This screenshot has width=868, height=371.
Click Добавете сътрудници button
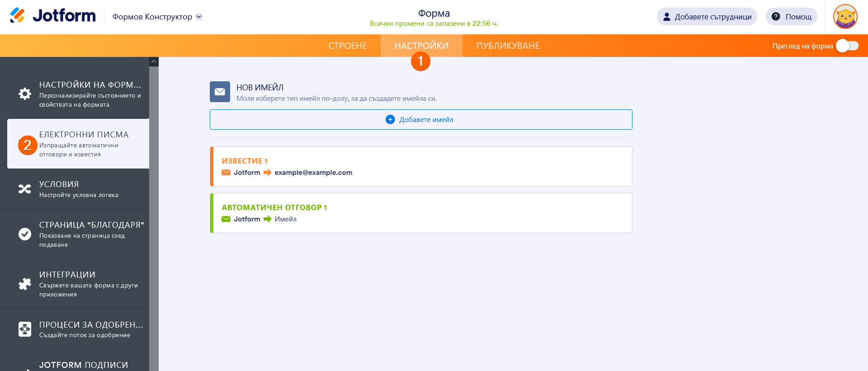click(x=707, y=17)
